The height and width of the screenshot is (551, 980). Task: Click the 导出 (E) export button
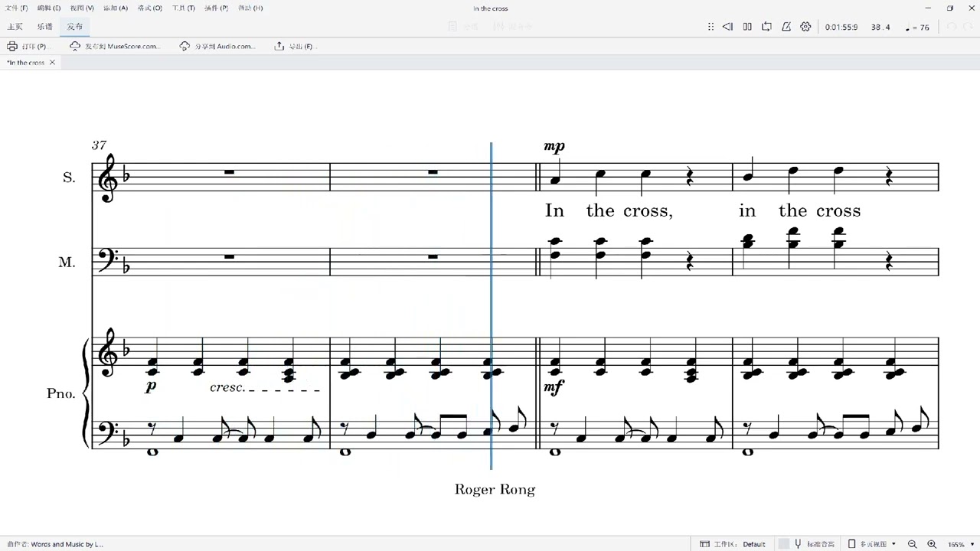tap(294, 46)
